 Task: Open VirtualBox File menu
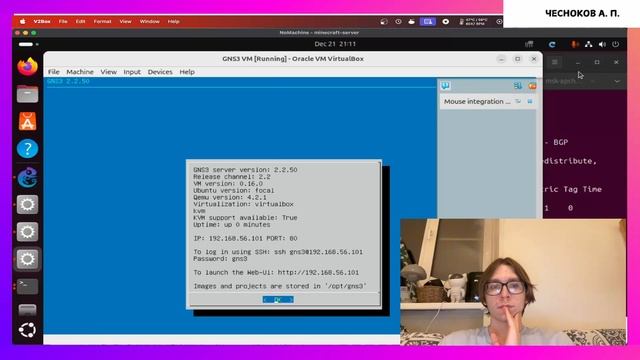[x=53, y=72]
